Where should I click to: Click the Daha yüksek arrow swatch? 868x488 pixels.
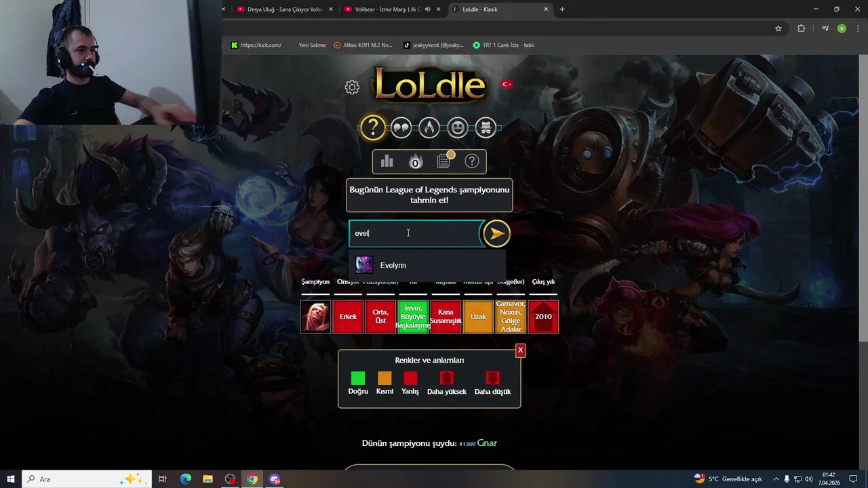tap(446, 378)
